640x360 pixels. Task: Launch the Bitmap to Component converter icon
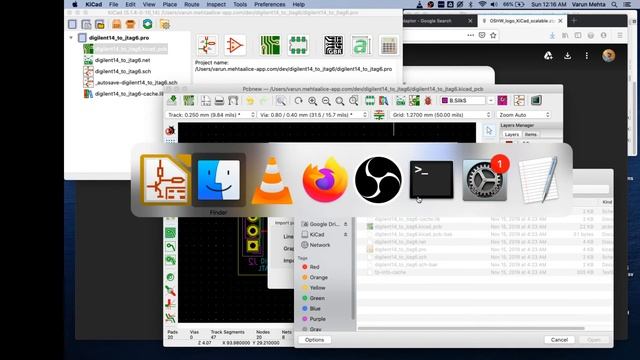pyautogui.click(x=361, y=45)
